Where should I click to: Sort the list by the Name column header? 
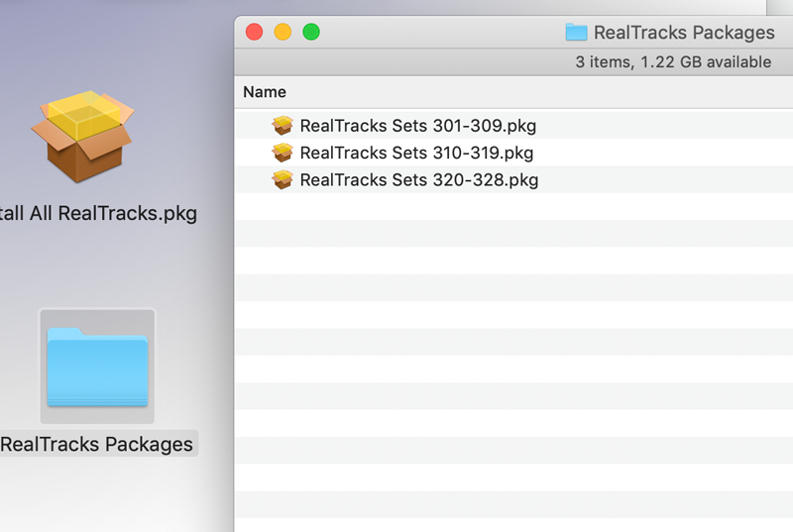coord(265,92)
